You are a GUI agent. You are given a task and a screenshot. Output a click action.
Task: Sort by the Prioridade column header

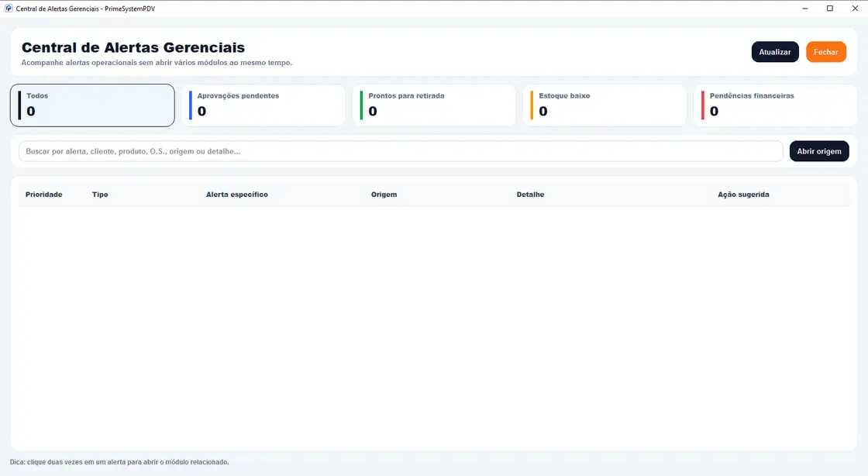pyautogui.click(x=43, y=195)
